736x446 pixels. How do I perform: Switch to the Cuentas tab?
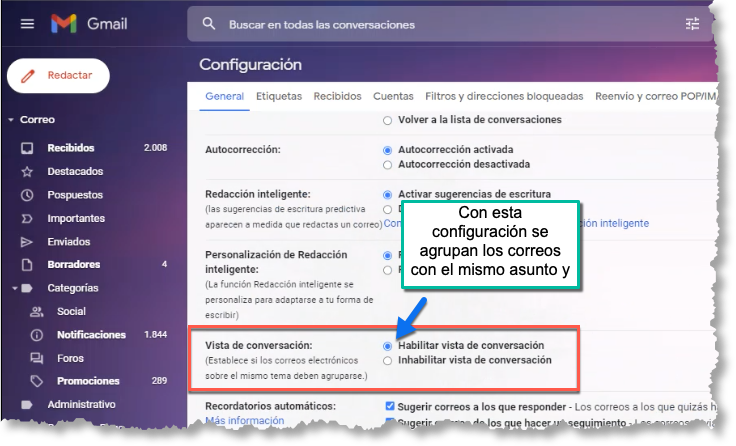(x=393, y=96)
